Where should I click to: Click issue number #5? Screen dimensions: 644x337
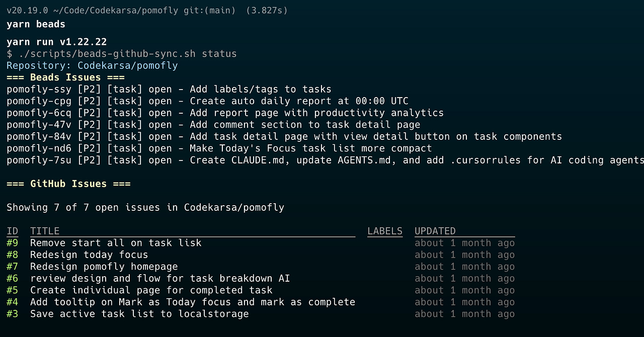(12, 290)
